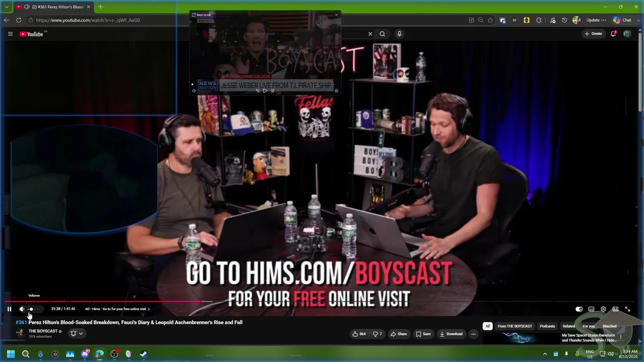Viewport: 644px width, 362px height.
Task: Open browser media controls music icon
Action: click(x=553, y=20)
